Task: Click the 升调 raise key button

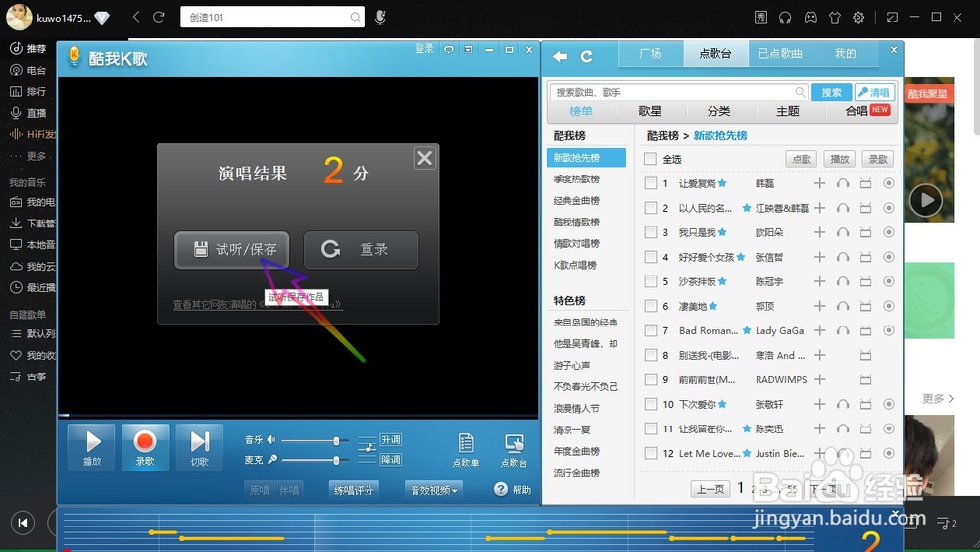Action: click(391, 440)
